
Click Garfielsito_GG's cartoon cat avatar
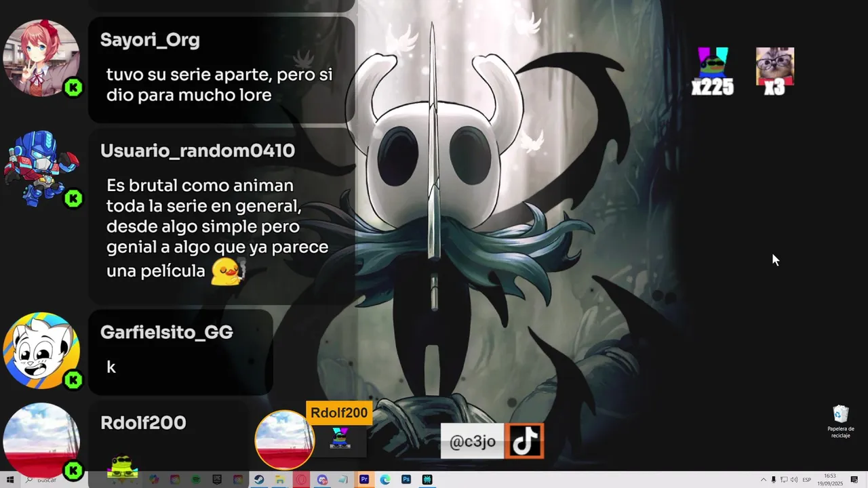41,350
